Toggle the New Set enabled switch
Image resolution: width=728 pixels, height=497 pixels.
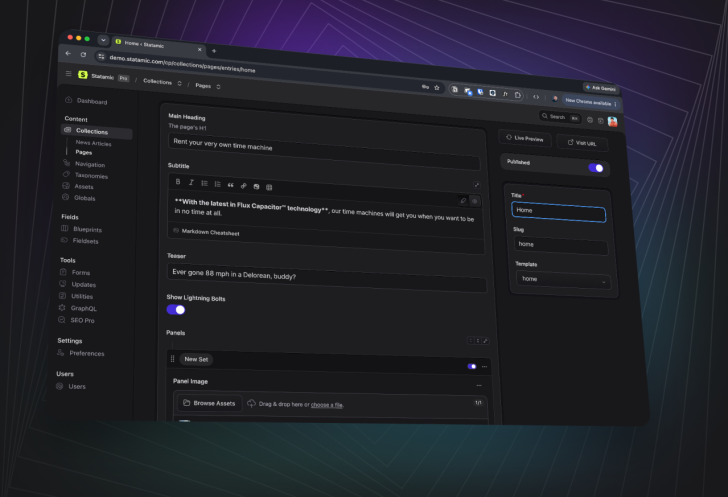tap(472, 366)
